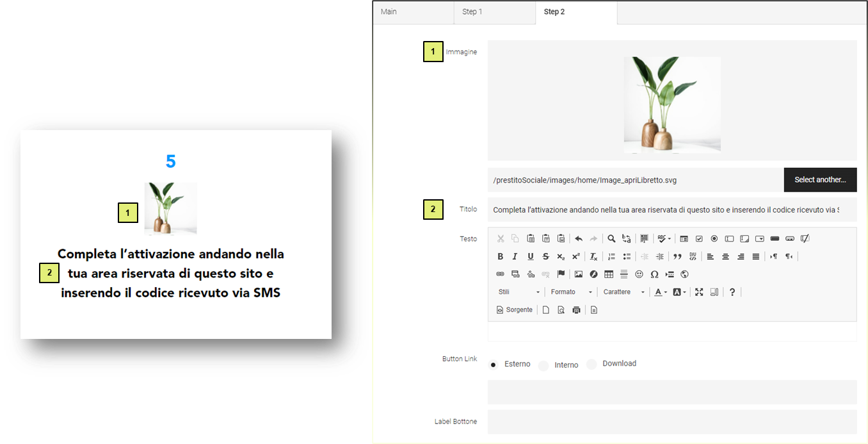Viewport: 868px width, 444px height.
Task: Click inside the Testo editor text area
Action: point(672,331)
